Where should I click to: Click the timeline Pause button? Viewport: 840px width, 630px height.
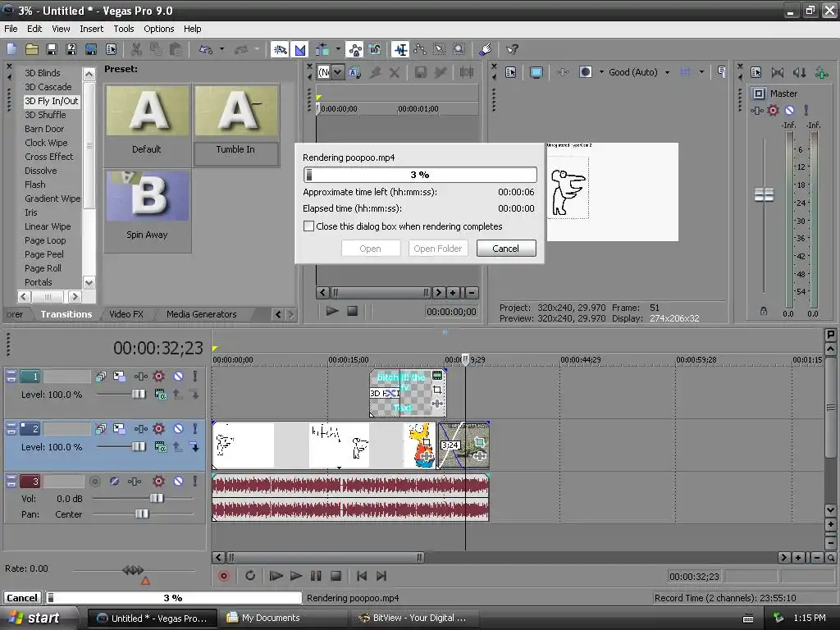(x=316, y=576)
